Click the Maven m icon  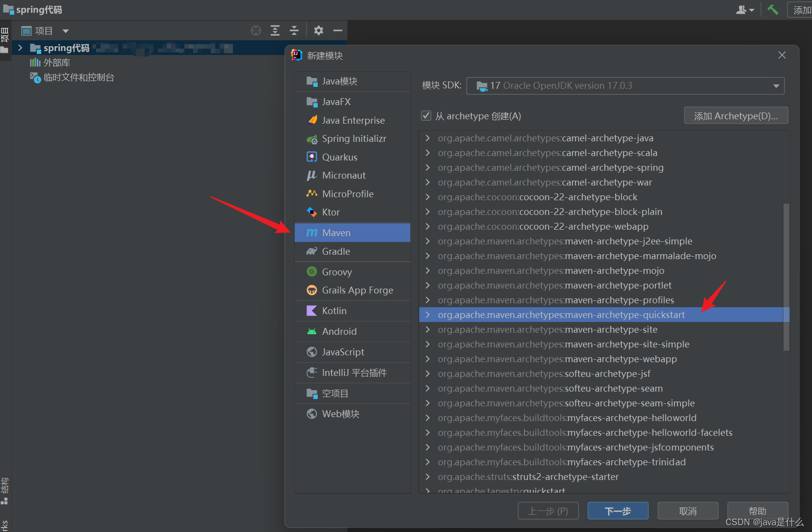tap(312, 233)
